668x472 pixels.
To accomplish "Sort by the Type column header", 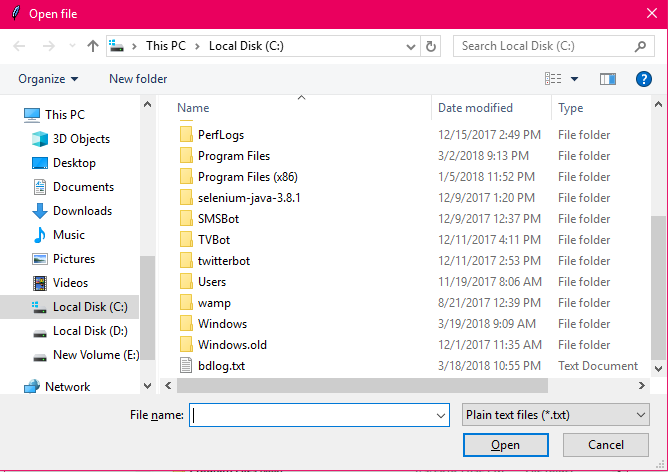I will coord(570,108).
